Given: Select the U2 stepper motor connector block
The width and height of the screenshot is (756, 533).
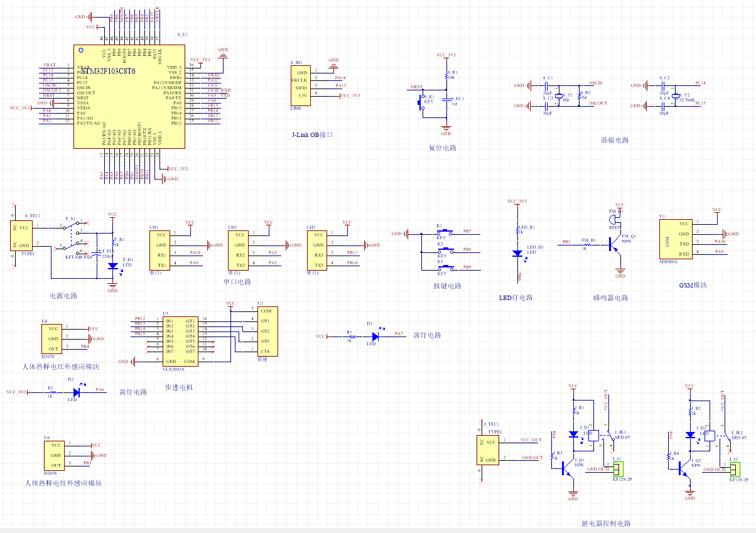Looking at the screenshot, I should pyautogui.click(x=267, y=331).
